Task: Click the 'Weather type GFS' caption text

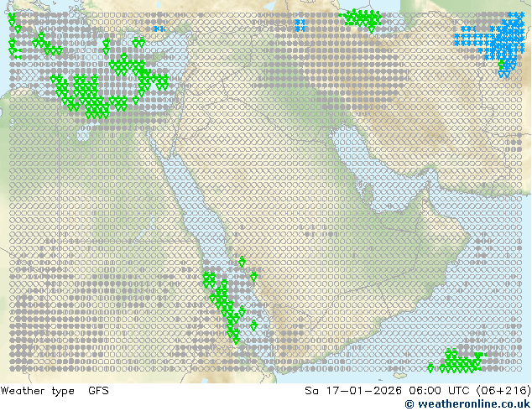Action: pyautogui.click(x=55, y=391)
